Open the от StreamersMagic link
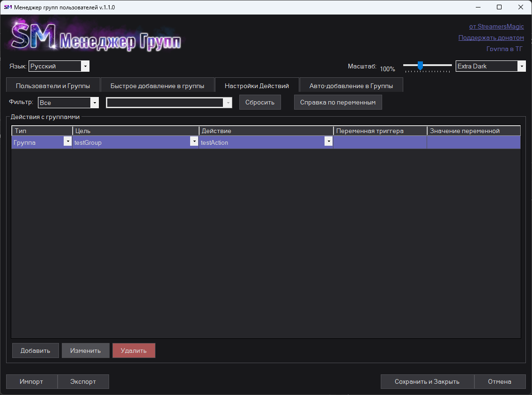This screenshot has height=395, width=532. tap(496, 26)
